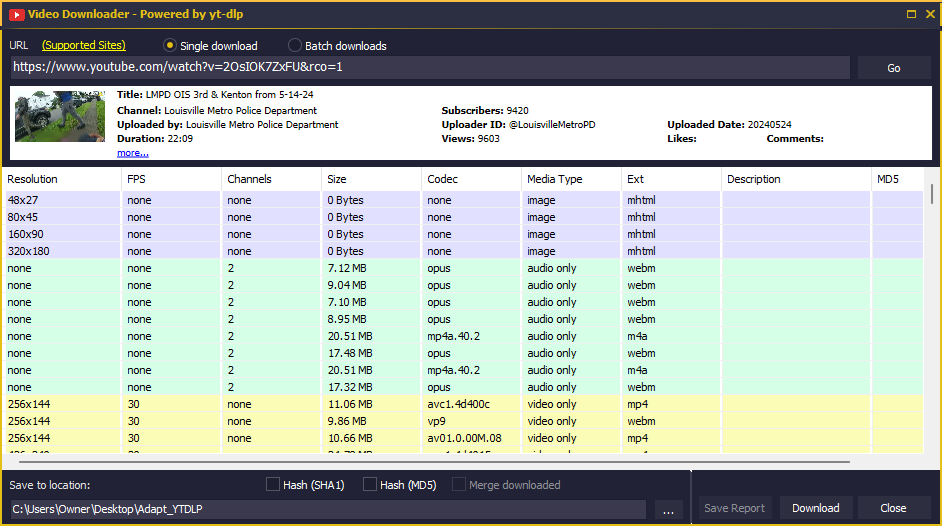942x526 pixels.
Task: Maximize the Video Downloader window
Action: pyautogui.click(x=911, y=14)
